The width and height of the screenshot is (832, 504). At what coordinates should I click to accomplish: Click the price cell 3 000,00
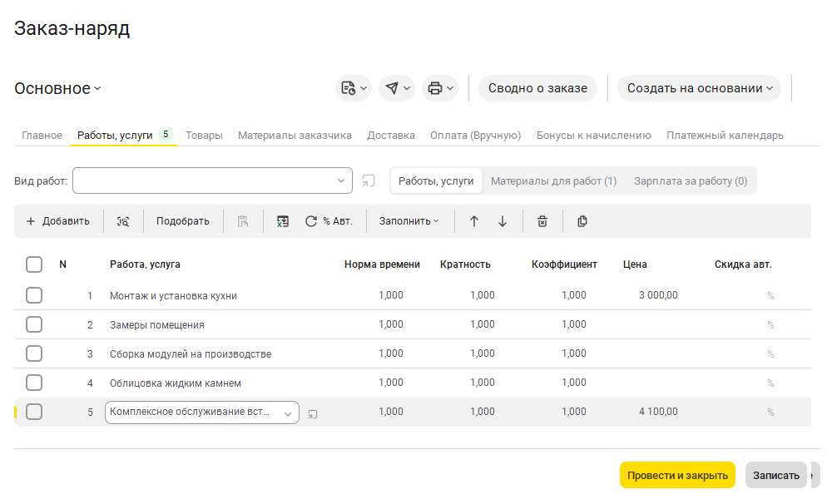click(658, 295)
